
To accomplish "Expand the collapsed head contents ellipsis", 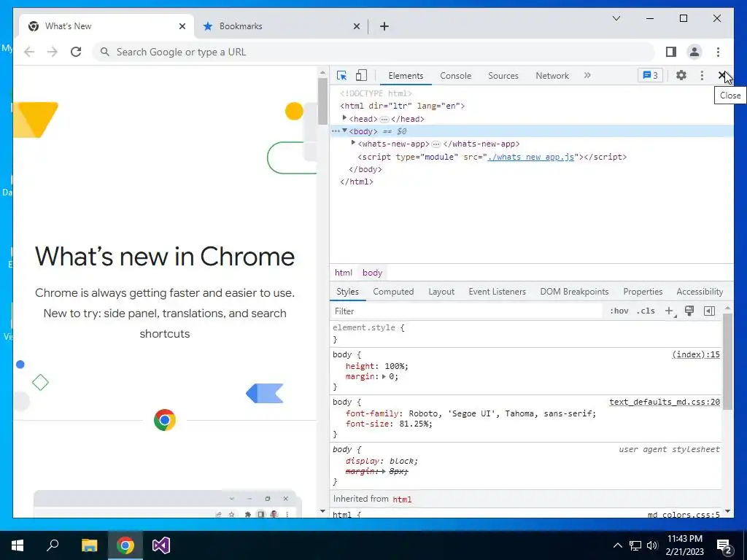I will (384, 119).
